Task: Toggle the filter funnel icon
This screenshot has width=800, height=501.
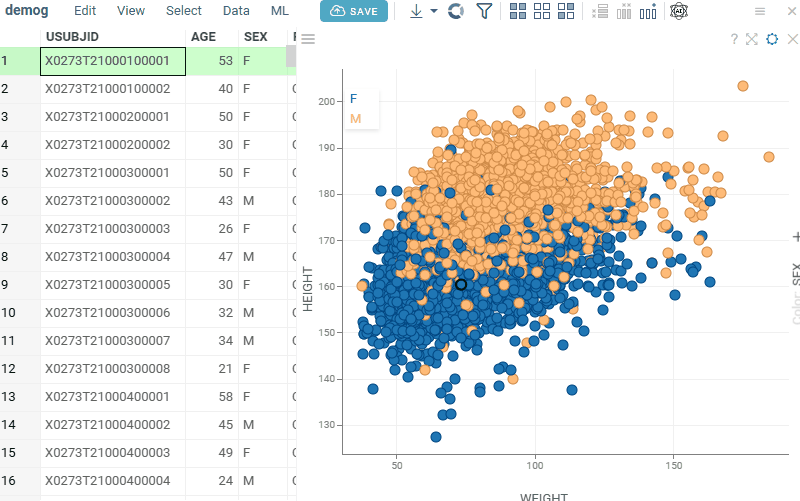Action: (484, 11)
